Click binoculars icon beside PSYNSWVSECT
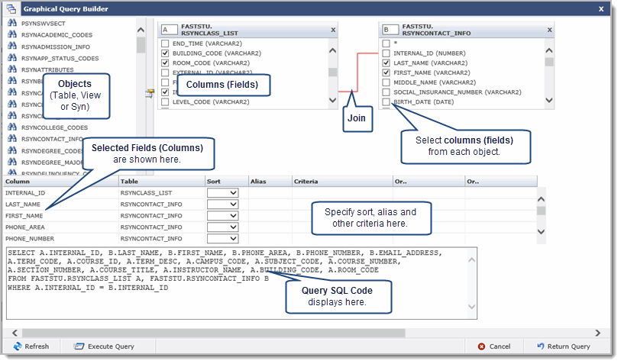Image resolution: width=621 pixels, height=364 pixels. [x=12, y=23]
